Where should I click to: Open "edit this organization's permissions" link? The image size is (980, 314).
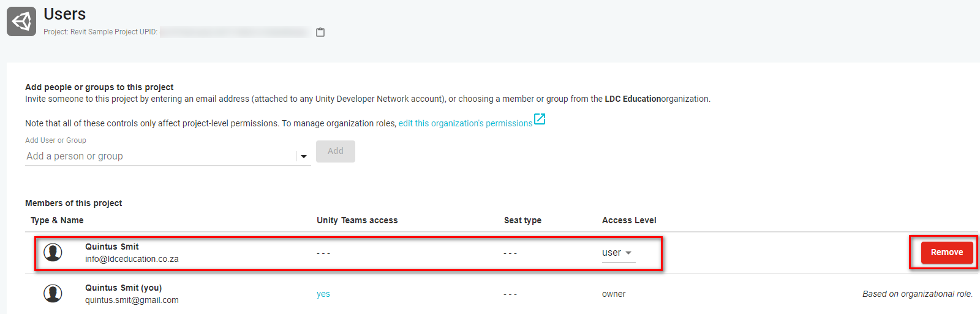tap(466, 123)
